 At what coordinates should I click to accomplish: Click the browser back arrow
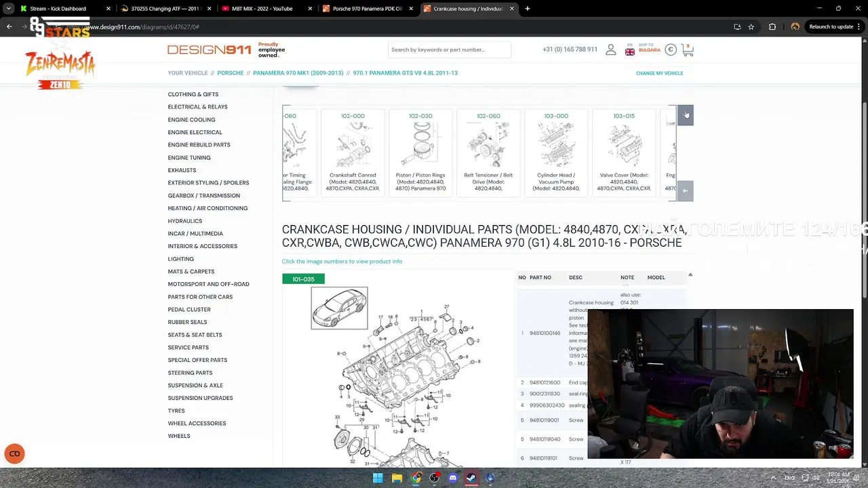click(x=9, y=26)
